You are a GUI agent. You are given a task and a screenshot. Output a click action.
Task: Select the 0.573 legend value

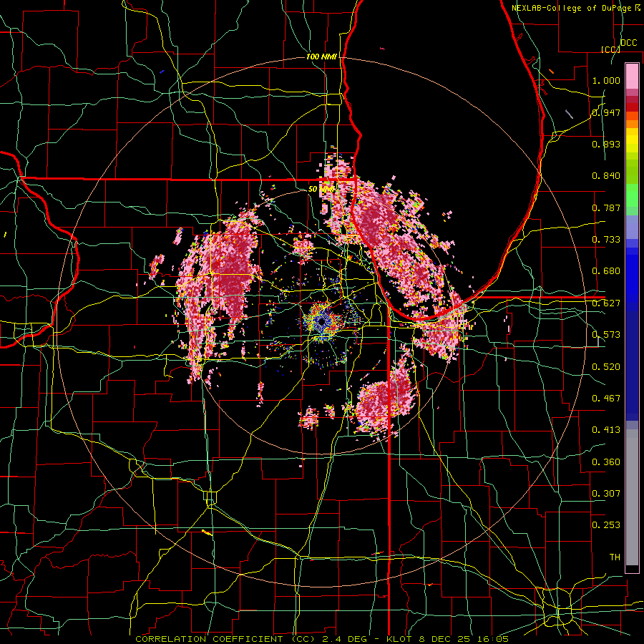pos(606,335)
